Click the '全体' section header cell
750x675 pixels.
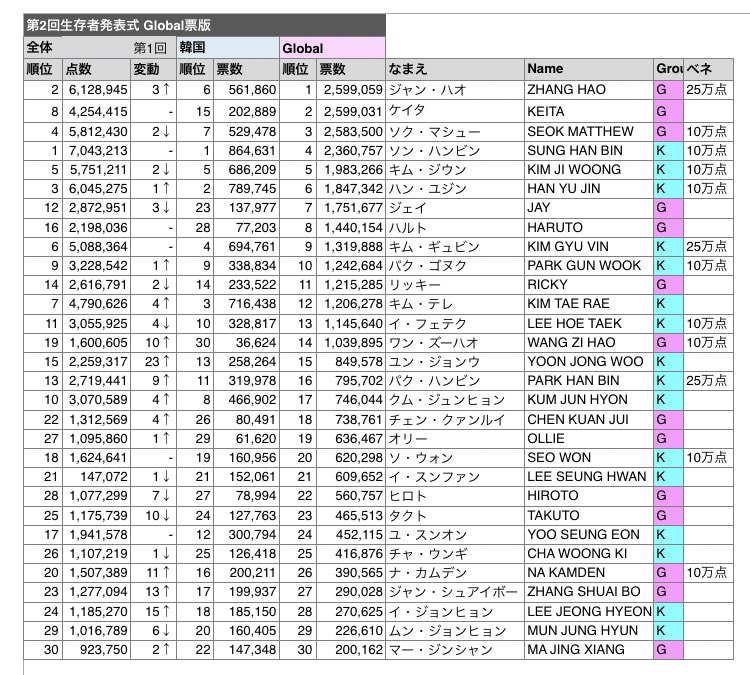coord(100,48)
